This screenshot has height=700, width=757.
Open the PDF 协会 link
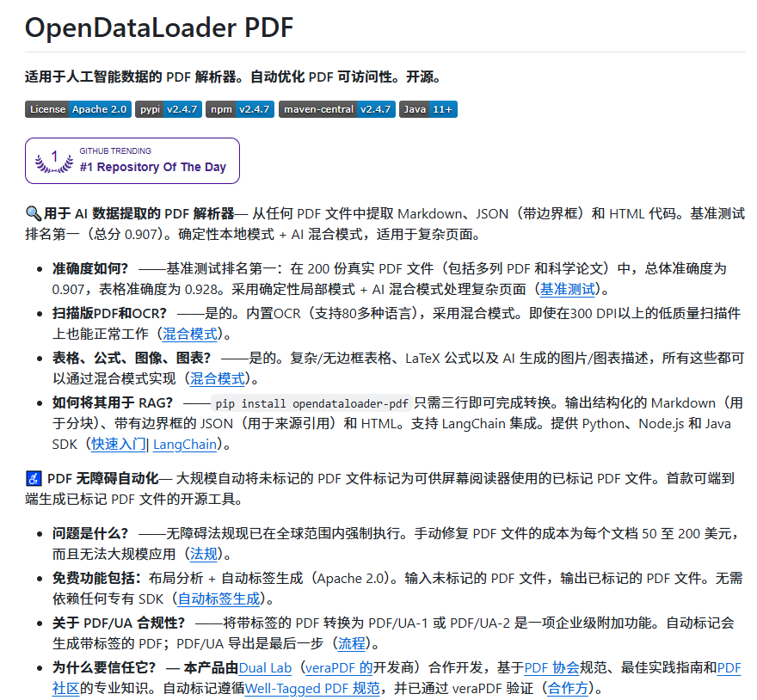pos(551,668)
